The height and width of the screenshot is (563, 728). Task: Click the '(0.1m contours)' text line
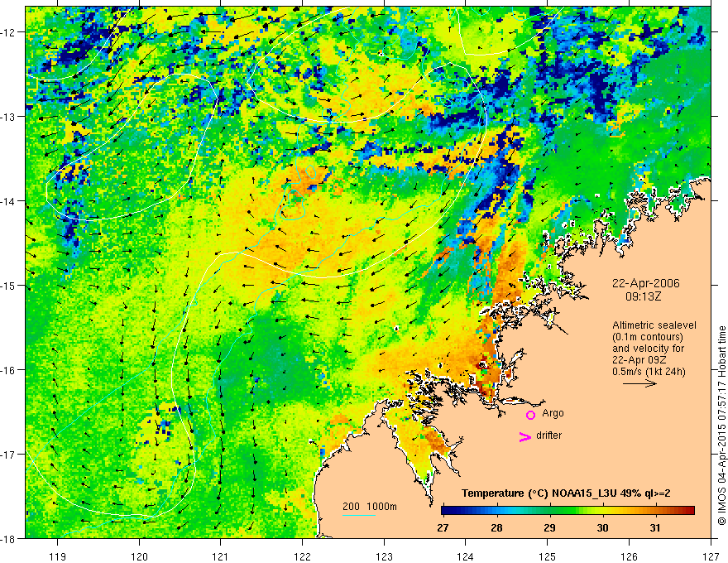click(648, 337)
